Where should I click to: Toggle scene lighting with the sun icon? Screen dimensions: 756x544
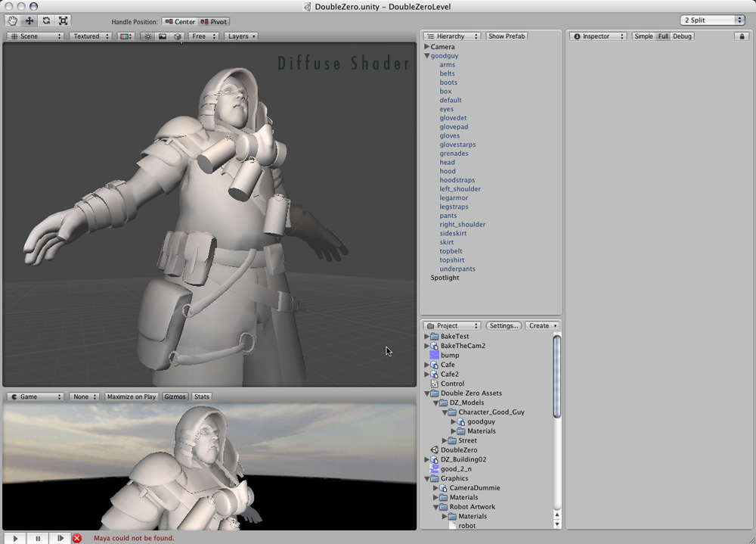tap(148, 36)
